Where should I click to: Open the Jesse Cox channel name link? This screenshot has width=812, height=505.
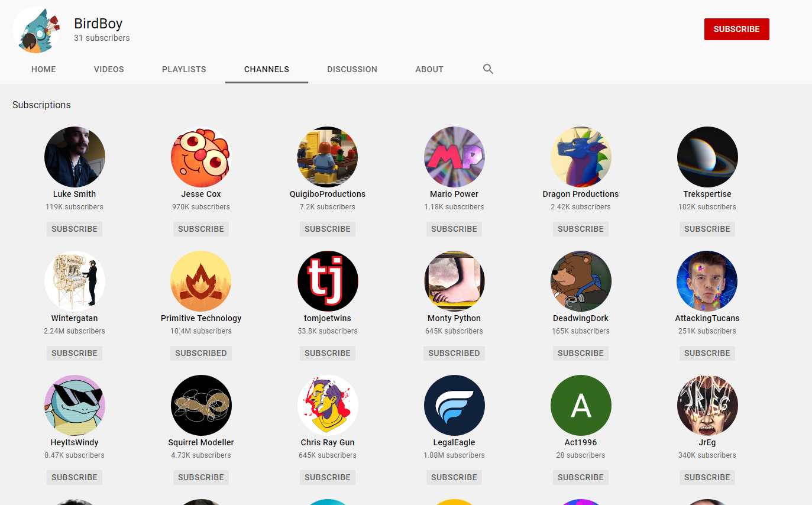click(x=201, y=194)
